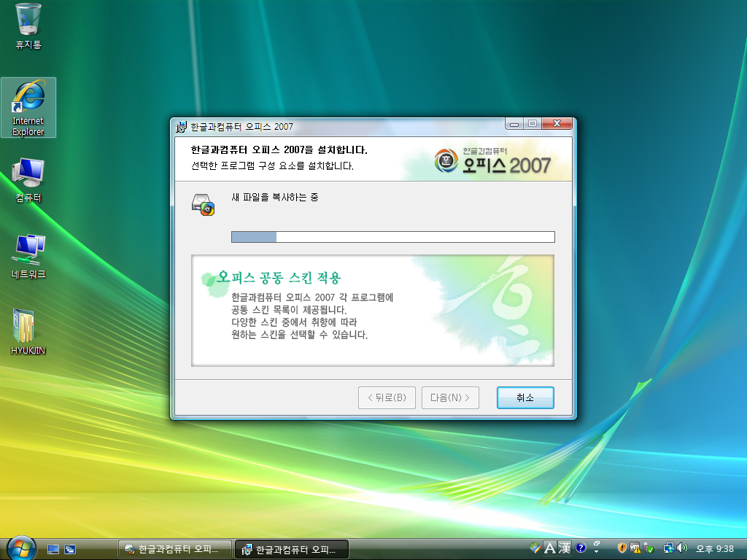Select the Internet Explorer desktop shortcut

(28, 108)
